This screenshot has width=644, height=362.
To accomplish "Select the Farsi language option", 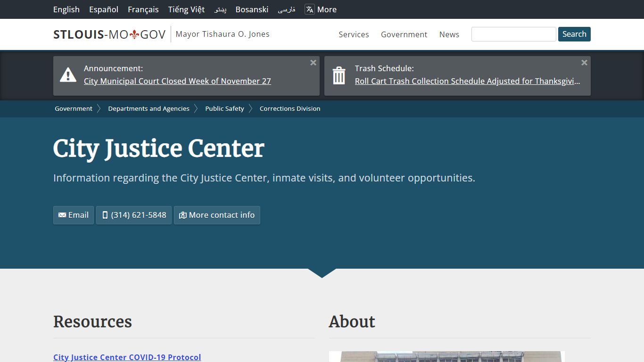I will pyautogui.click(x=286, y=9).
